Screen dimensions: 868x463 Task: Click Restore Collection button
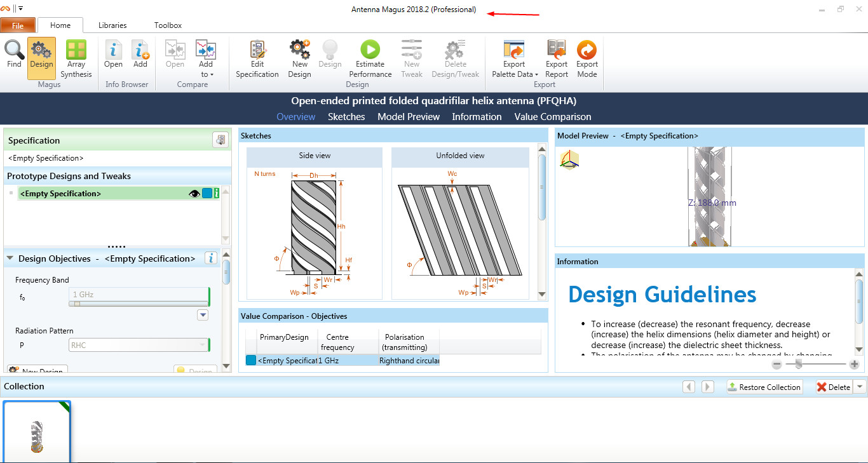[x=764, y=387]
